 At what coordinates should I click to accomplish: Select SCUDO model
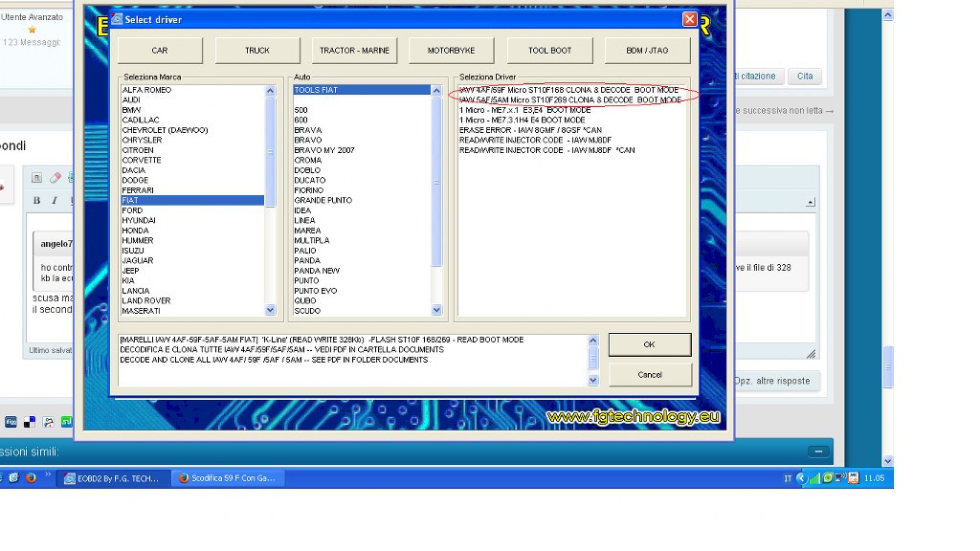(307, 311)
